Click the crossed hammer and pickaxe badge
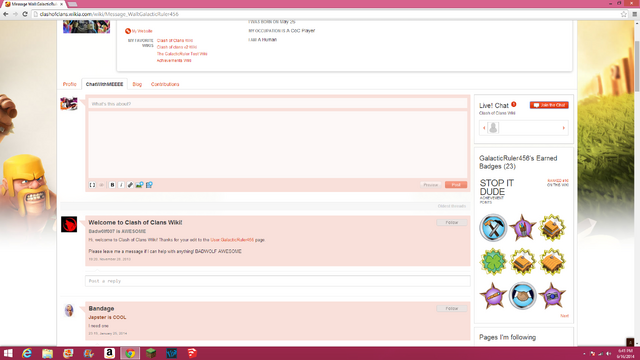 pyautogui.click(x=493, y=228)
